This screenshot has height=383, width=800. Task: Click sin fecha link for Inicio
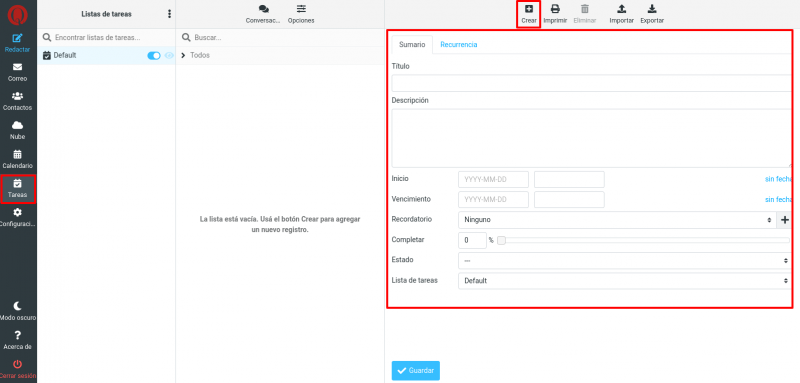pos(778,179)
